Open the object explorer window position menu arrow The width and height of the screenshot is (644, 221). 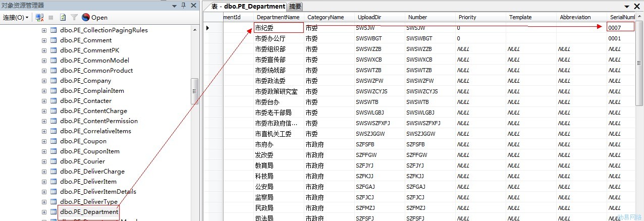(x=174, y=6)
